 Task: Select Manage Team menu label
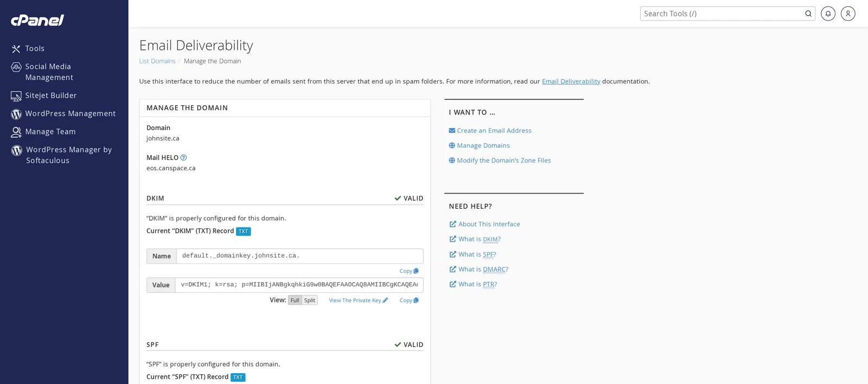click(50, 132)
